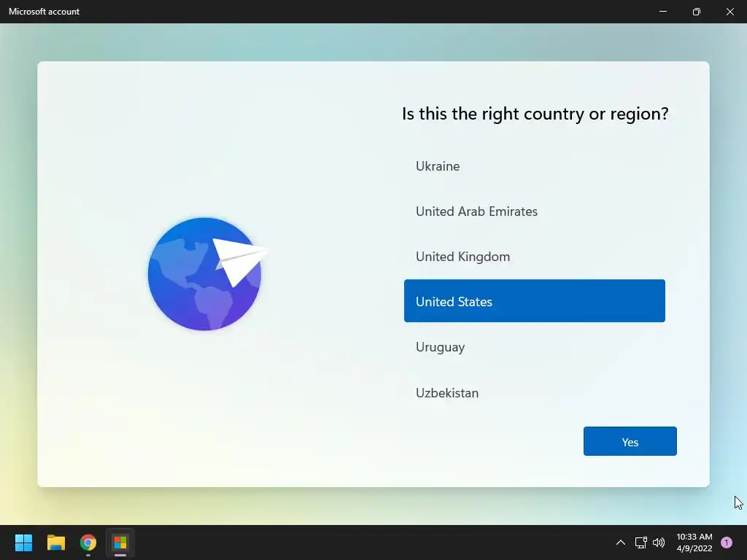Screen dimensions: 747x560
Task: Select the highlighted United States entry
Action: pyautogui.click(x=534, y=301)
